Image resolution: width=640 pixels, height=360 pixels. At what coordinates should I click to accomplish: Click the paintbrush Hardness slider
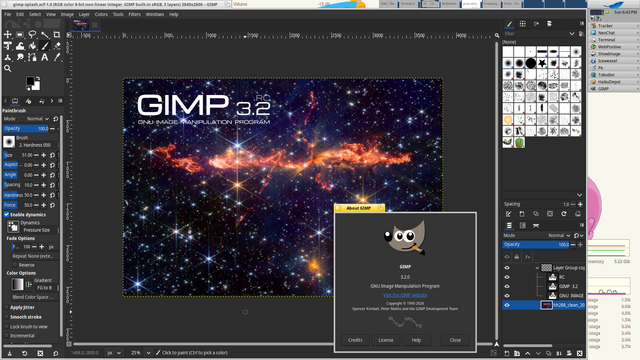click(x=18, y=195)
